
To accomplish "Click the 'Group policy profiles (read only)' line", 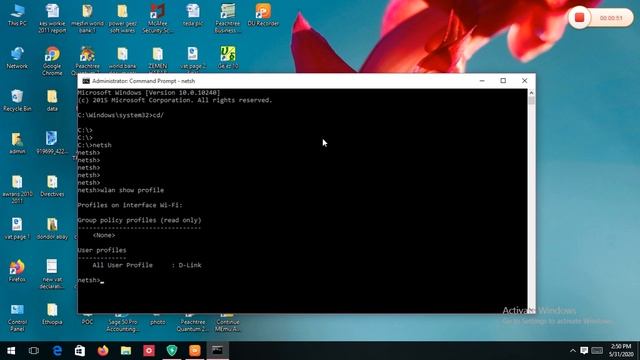I will tap(140, 220).
